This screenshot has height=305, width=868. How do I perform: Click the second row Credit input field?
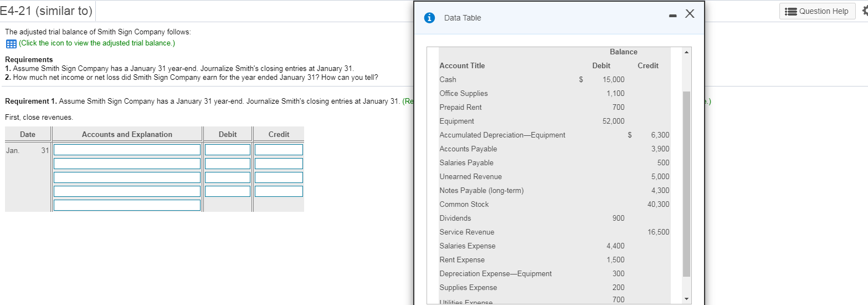pyautogui.click(x=279, y=164)
